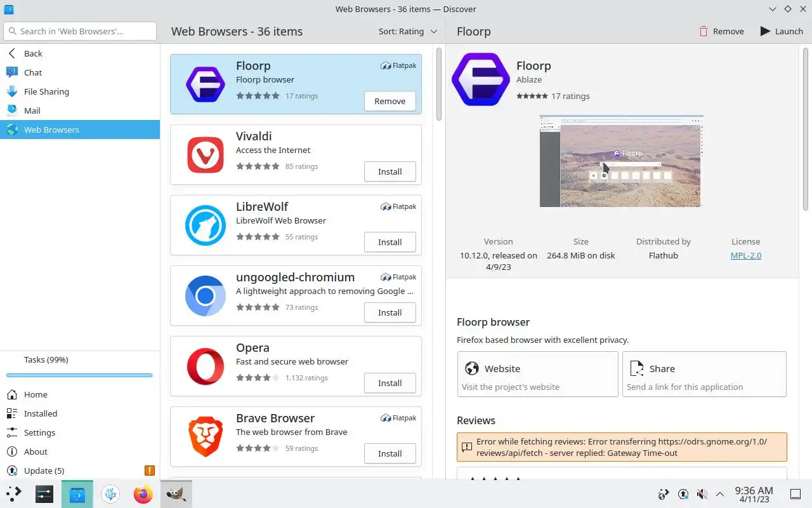
Task: Open the Sort: Rating dropdown
Action: tap(408, 31)
